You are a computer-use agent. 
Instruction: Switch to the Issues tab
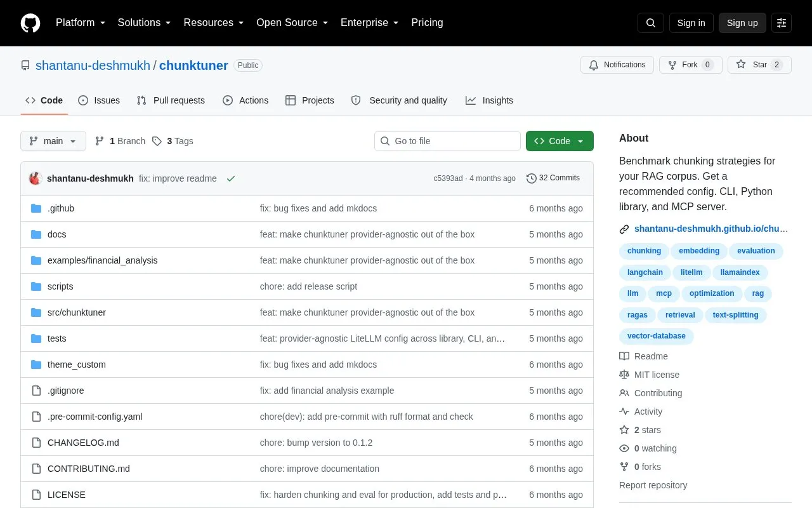click(x=99, y=100)
